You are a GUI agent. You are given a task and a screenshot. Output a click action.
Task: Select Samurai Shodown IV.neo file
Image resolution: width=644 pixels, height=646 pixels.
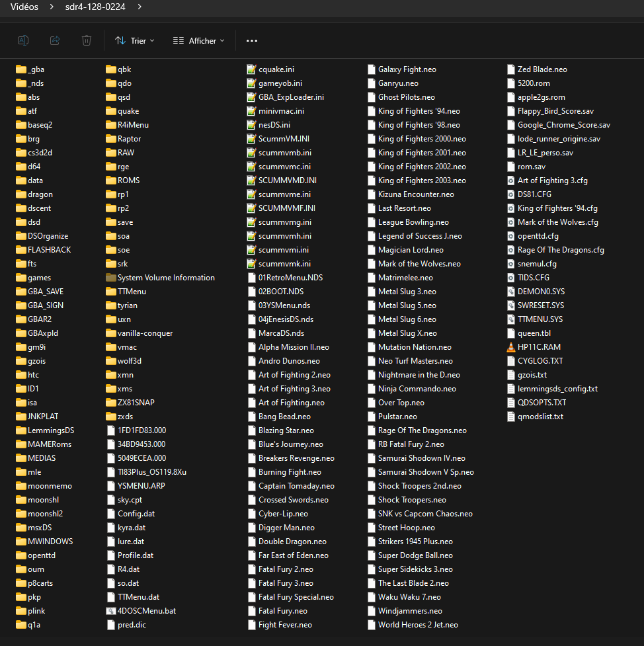point(416,458)
